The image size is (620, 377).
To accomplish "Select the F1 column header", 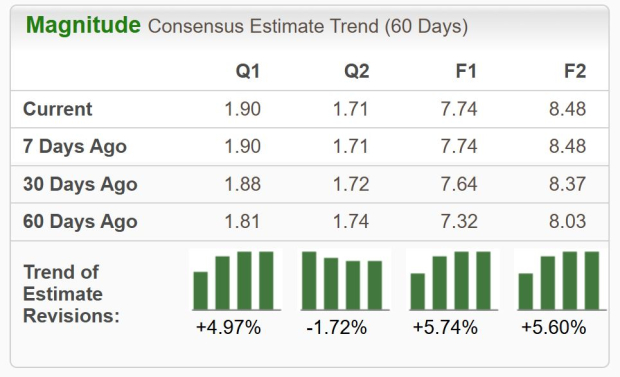I will tap(466, 72).
